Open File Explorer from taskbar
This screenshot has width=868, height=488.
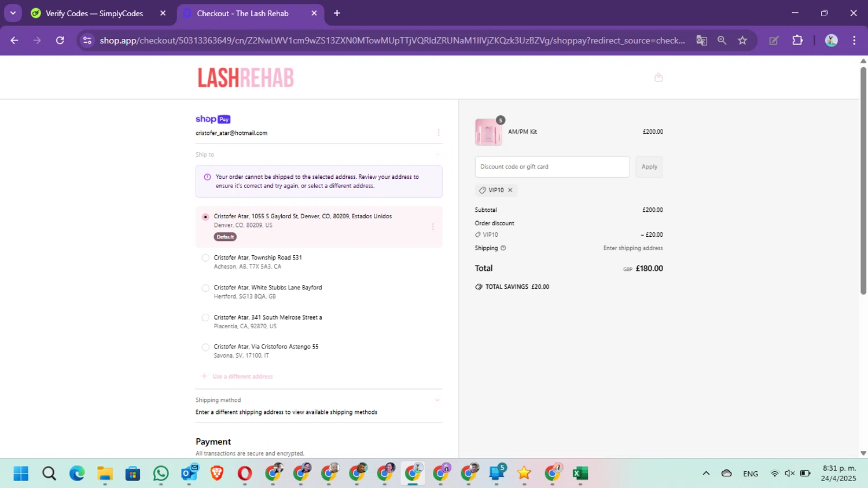pyautogui.click(x=105, y=474)
